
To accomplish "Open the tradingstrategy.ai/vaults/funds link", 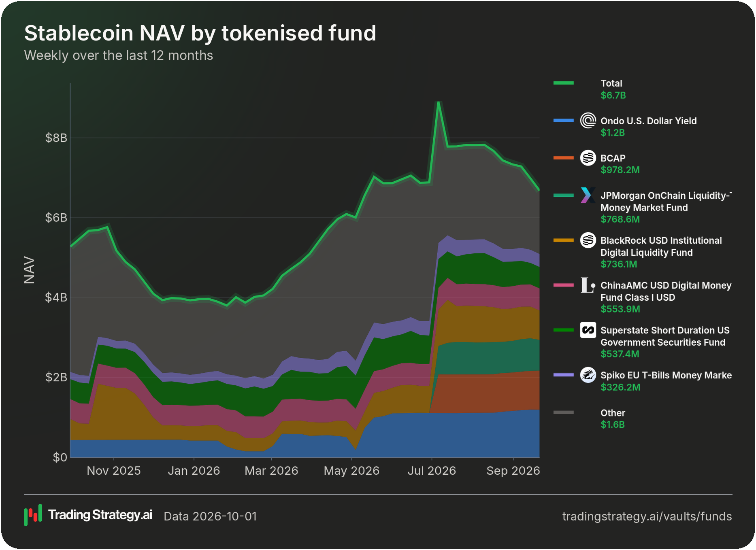I will 647,516.
